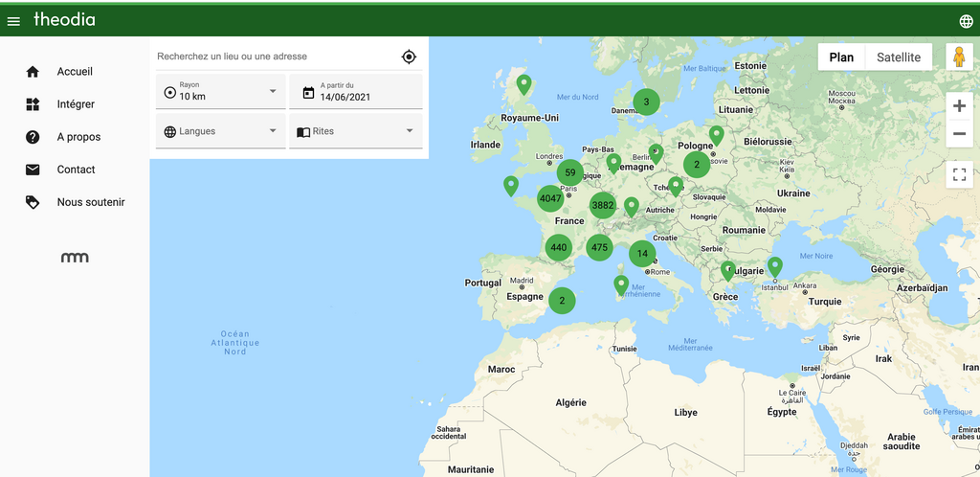Select the Pegman Street View icon

click(x=959, y=57)
